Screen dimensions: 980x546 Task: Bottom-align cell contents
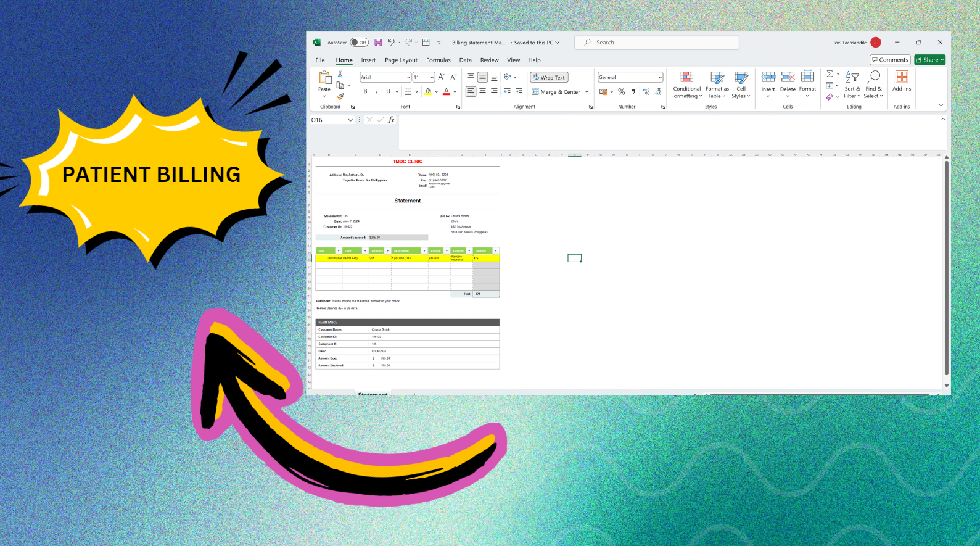pos(495,77)
